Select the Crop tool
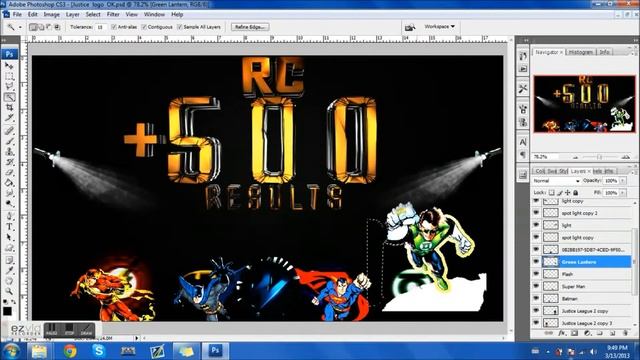640x360 pixels. pos(9,108)
